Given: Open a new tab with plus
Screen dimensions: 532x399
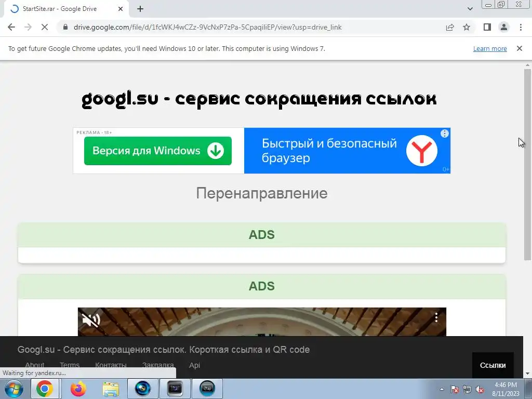Looking at the screenshot, I should coord(140,9).
